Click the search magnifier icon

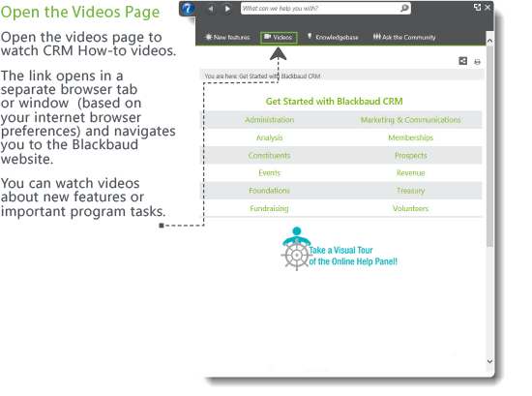click(404, 8)
